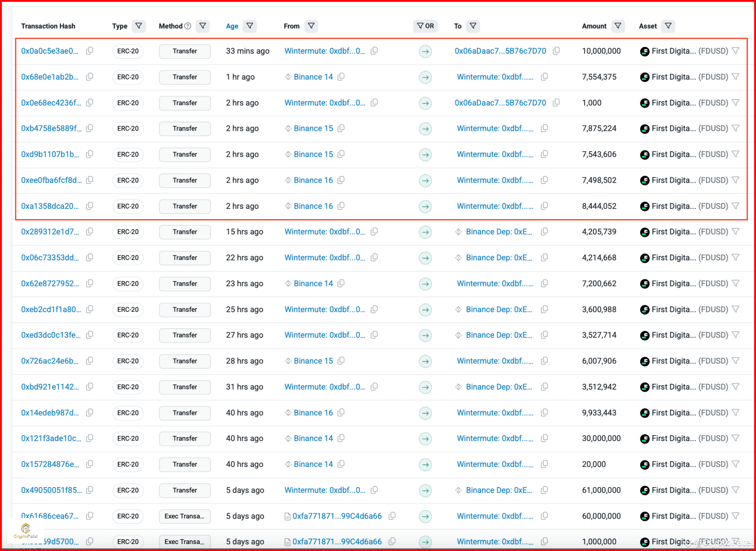
Task: Copy Binance 16 address in 7,498,502 row
Action: tap(341, 180)
